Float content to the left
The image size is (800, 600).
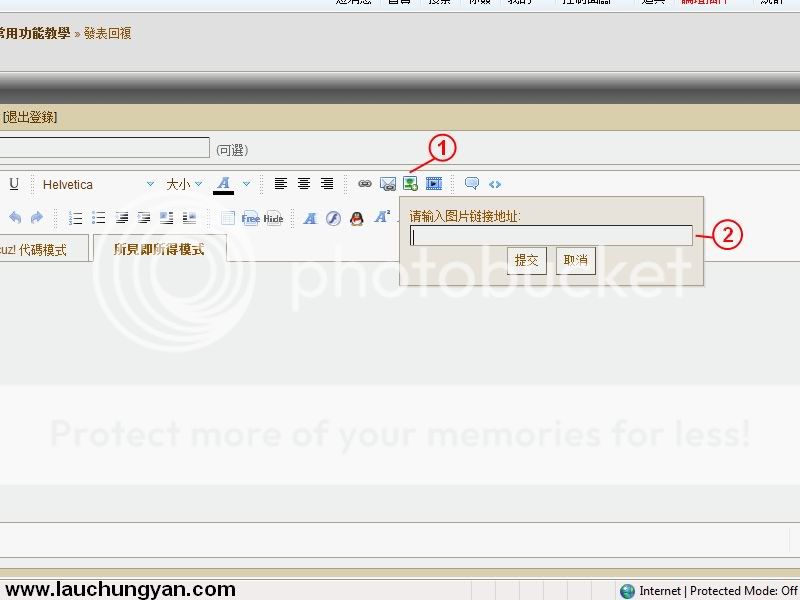click(x=167, y=218)
